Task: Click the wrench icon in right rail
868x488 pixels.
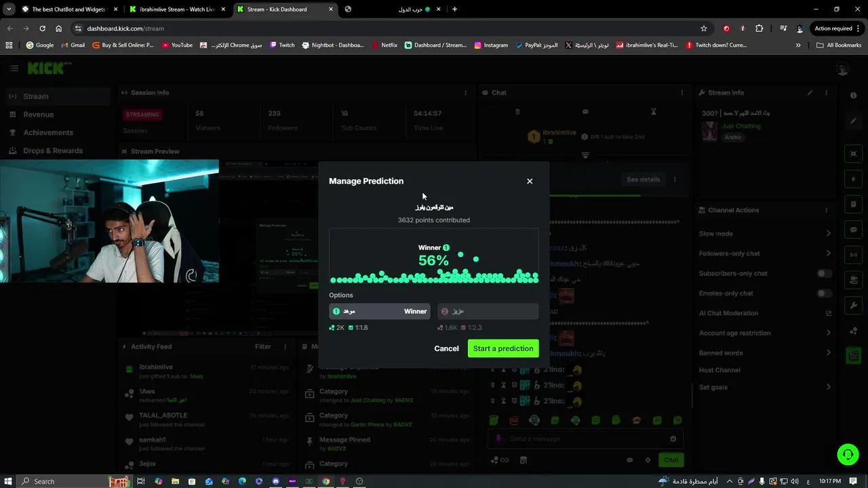Action: pos(853,306)
